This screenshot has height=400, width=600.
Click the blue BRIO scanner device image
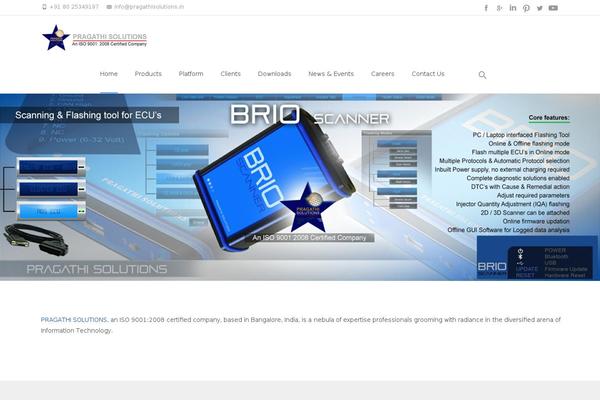(274, 180)
